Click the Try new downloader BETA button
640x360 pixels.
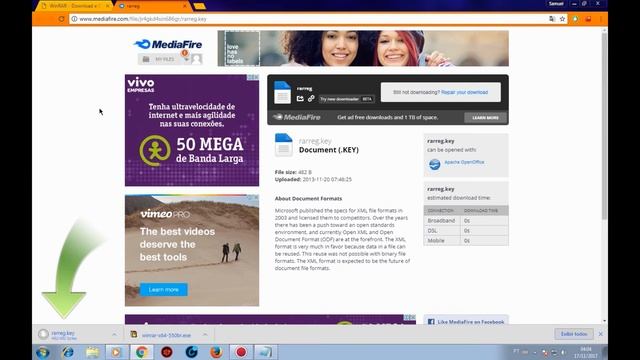[346, 99]
